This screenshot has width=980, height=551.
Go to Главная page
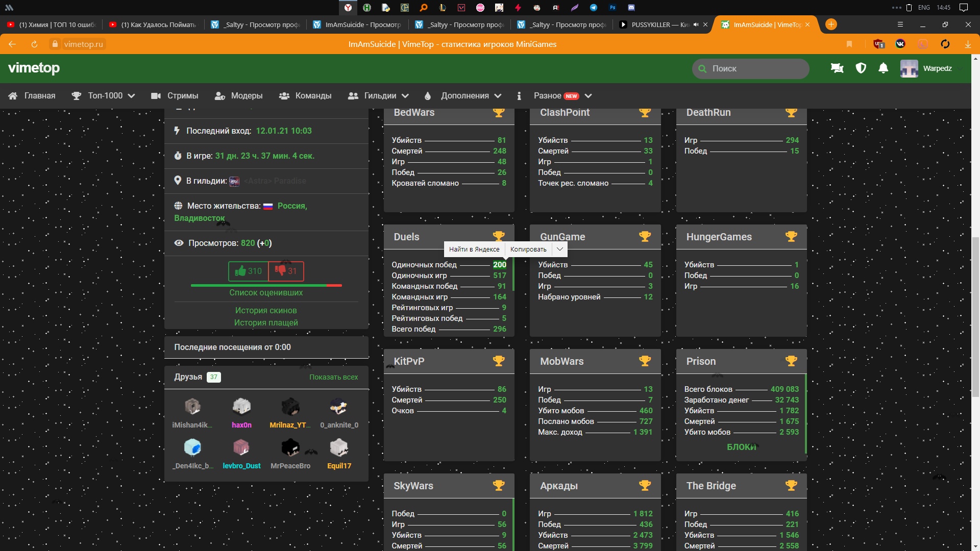tap(32, 96)
